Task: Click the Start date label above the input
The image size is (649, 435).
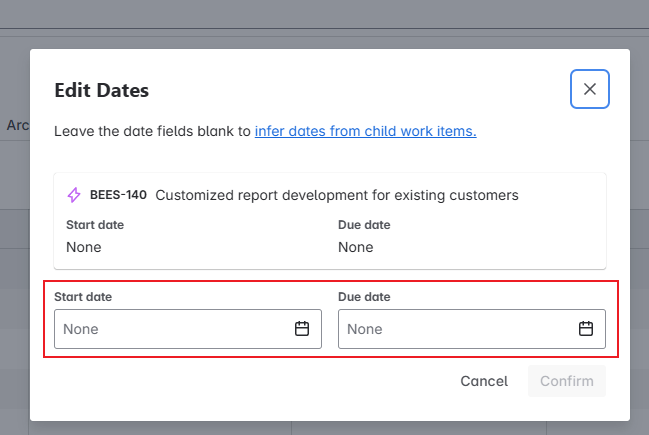Action: 82,297
